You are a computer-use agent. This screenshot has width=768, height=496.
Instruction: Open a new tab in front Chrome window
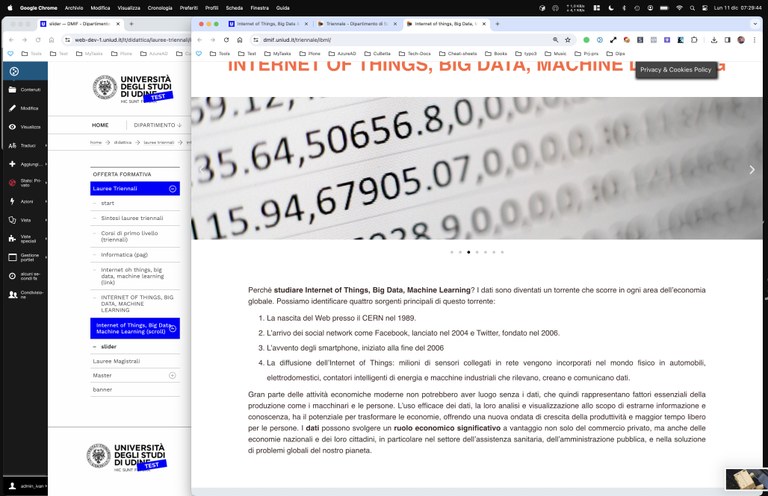tap(497, 24)
